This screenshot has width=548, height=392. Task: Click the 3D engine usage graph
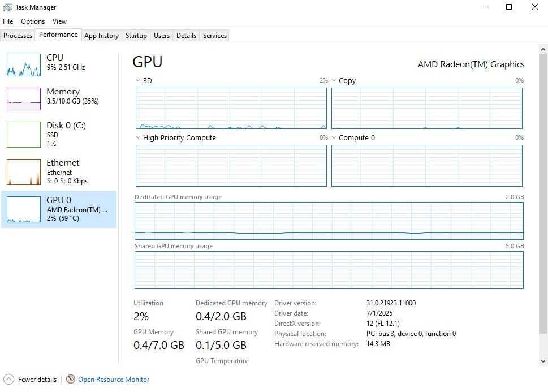[x=231, y=109]
